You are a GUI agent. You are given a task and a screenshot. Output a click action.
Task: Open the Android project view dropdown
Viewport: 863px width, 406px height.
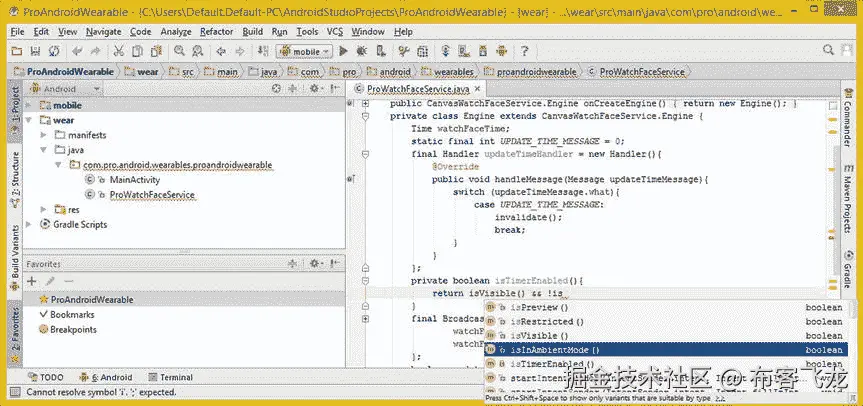coord(66,89)
